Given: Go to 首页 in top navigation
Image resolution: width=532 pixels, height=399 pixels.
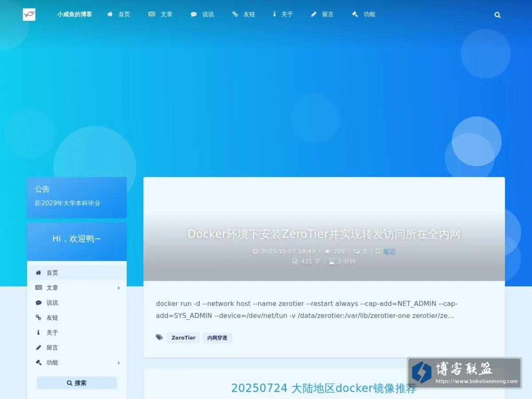Looking at the screenshot, I should pyautogui.click(x=124, y=14).
